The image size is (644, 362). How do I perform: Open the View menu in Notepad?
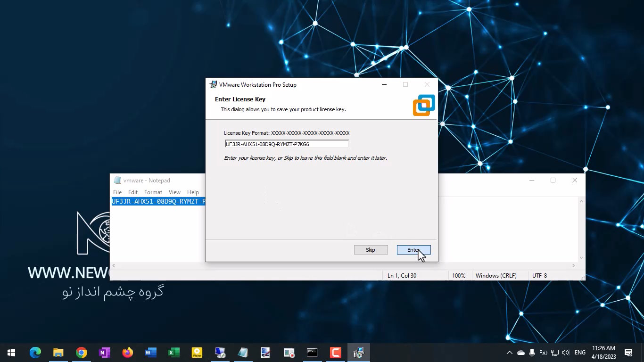click(175, 192)
